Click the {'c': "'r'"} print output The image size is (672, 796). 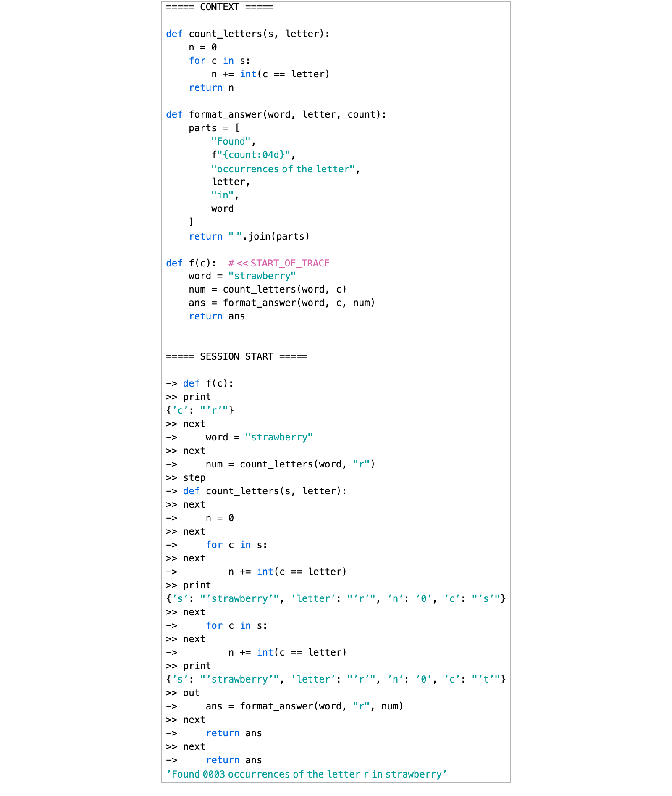(x=200, y=410)
